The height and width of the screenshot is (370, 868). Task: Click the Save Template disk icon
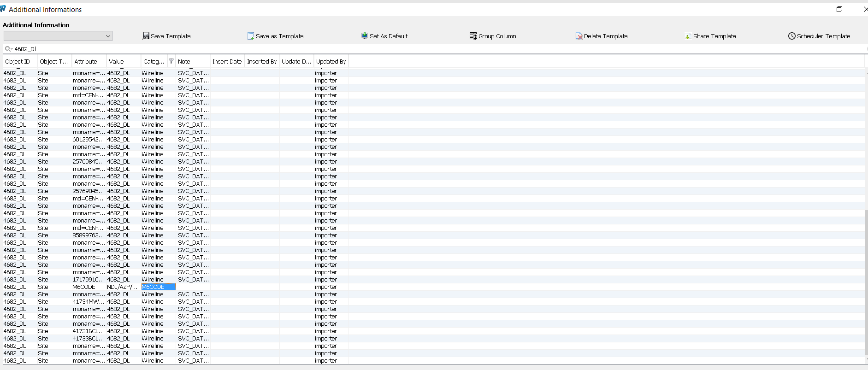click(x=146, y=36)
